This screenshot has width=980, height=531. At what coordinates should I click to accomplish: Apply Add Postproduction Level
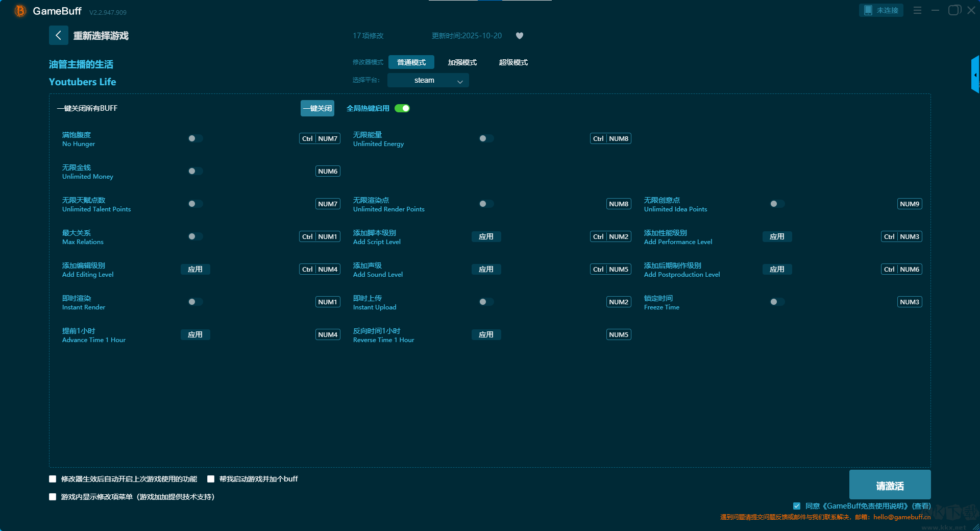tap(777, 269)
